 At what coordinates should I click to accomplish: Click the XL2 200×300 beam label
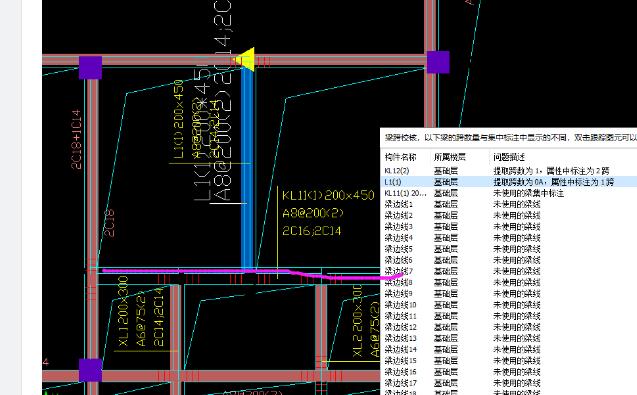tap(357, 321)
